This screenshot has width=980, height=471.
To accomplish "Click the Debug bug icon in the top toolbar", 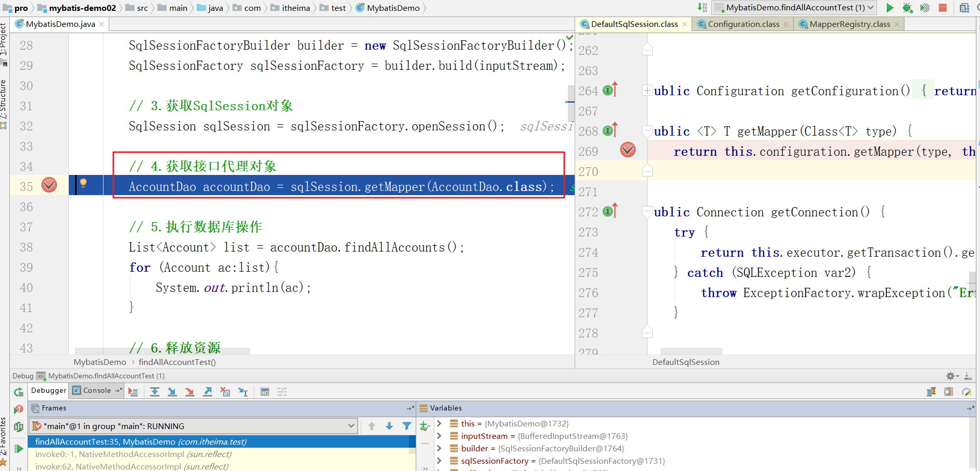I will 907,8.
